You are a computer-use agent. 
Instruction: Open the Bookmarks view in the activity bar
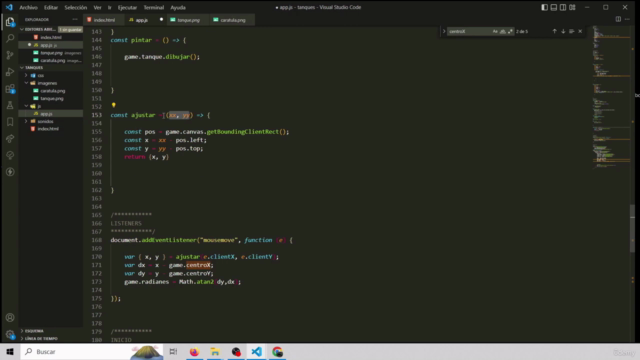pos(10,122)
